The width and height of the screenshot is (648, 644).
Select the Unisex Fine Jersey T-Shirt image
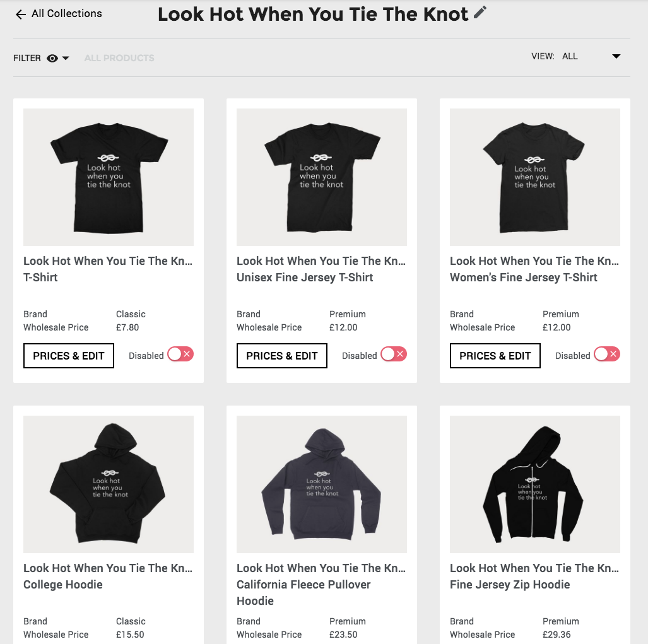[x=322, y=177]
